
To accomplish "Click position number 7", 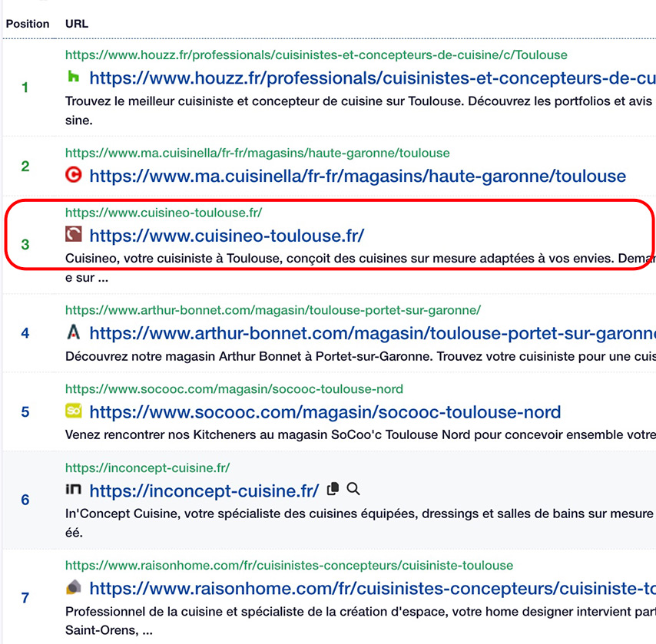I will 25,598.
